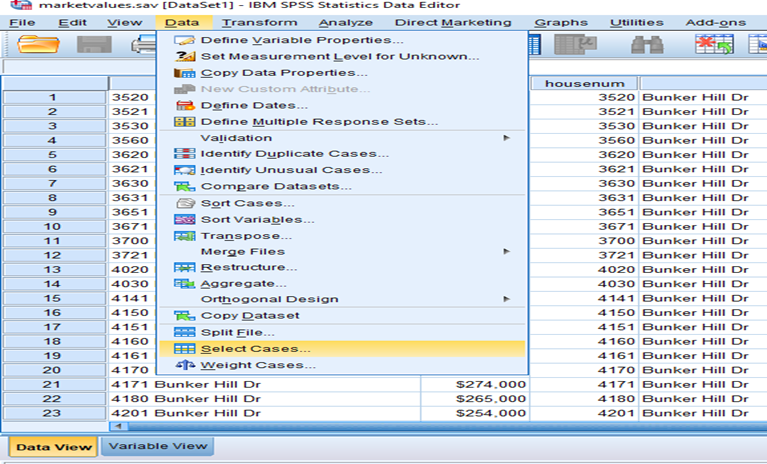Click the Select Cases grid icon
The height and width of the screenshot is (464, 767).
tap(184, 349)
